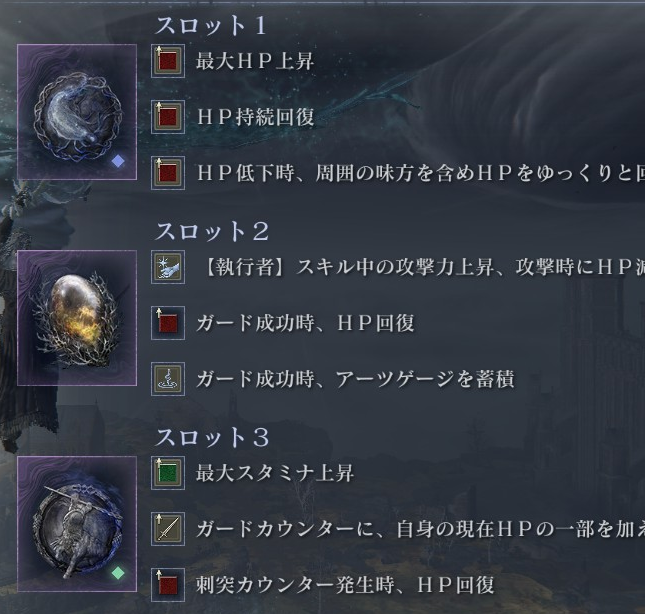Select the スロット2 heading
The width and height of the screenshot is (645, 614).
(212, 231)
